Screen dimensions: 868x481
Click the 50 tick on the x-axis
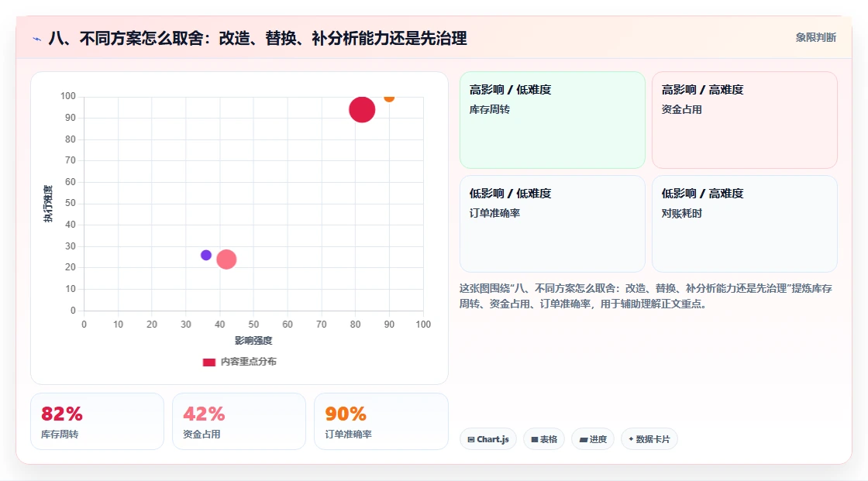coord(253,325)
